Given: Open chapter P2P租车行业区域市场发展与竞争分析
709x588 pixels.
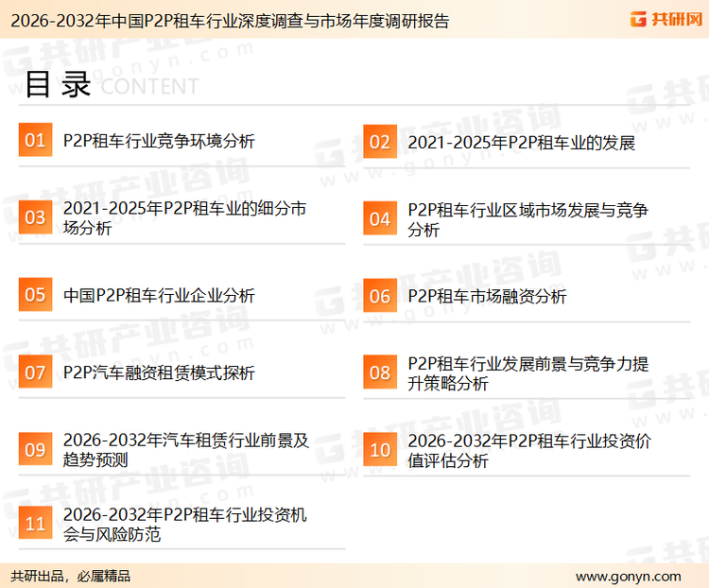Looking at the screenshot, I should (527, 219).
